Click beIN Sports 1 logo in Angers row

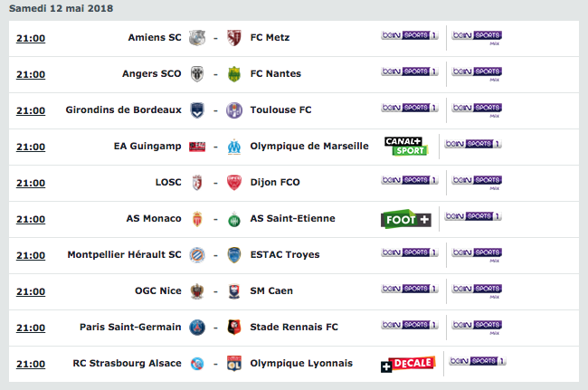(410, 71)
